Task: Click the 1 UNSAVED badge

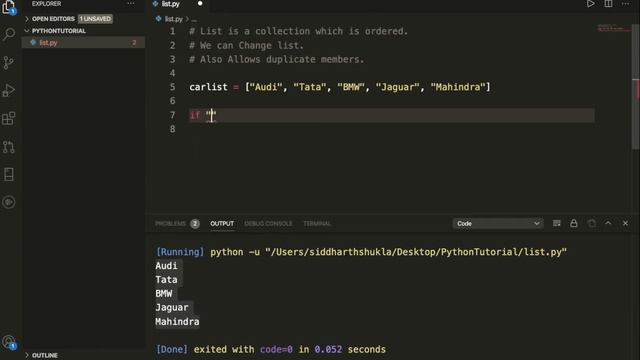Action: pos(95,19)
